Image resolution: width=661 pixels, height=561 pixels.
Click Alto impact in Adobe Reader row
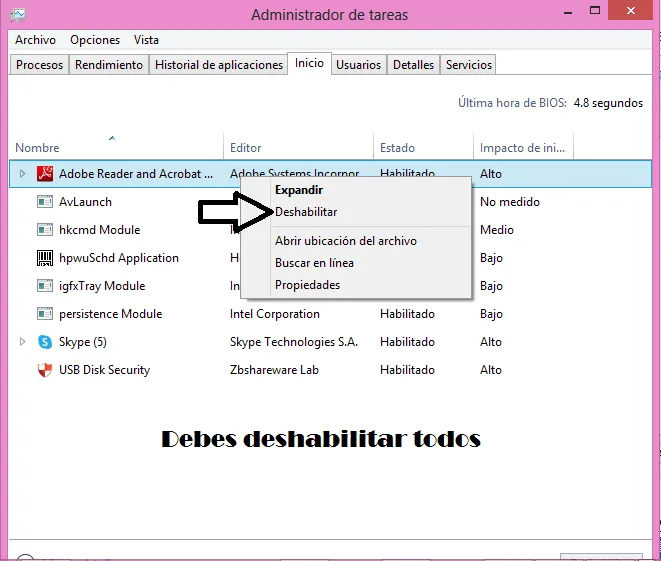[491, 174]
